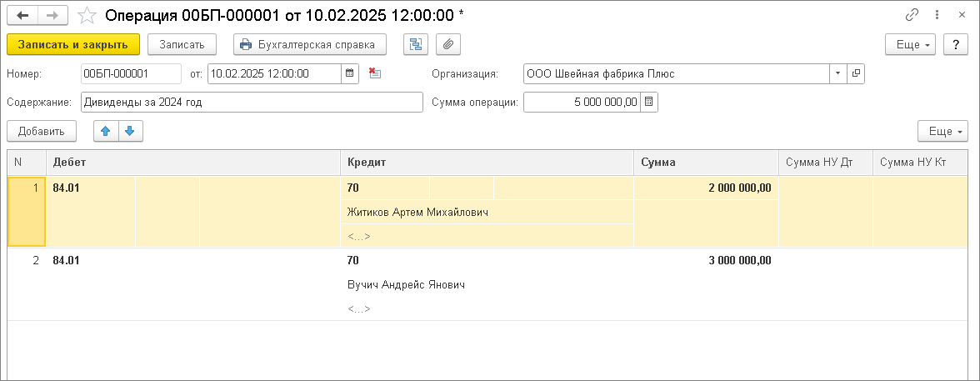Add operation to favorites with star
980x381 pixels.
(x=86, y=15)
